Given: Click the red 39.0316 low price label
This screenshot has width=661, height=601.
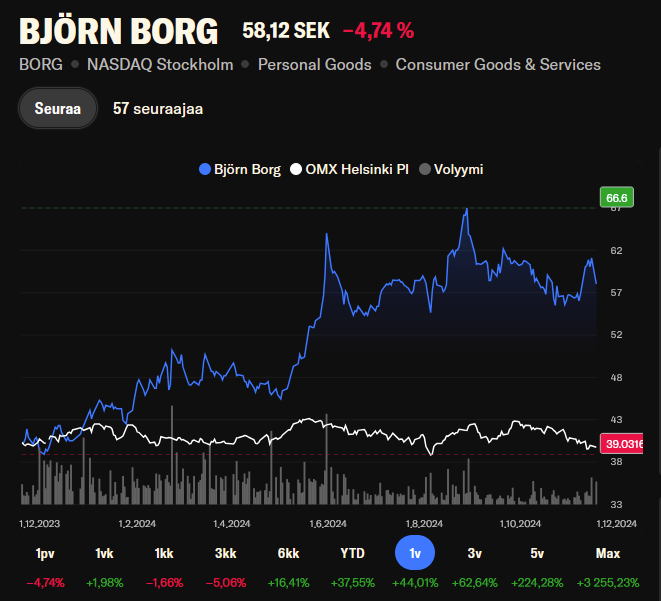Looking at the screenshot, I should pos(622,443).
